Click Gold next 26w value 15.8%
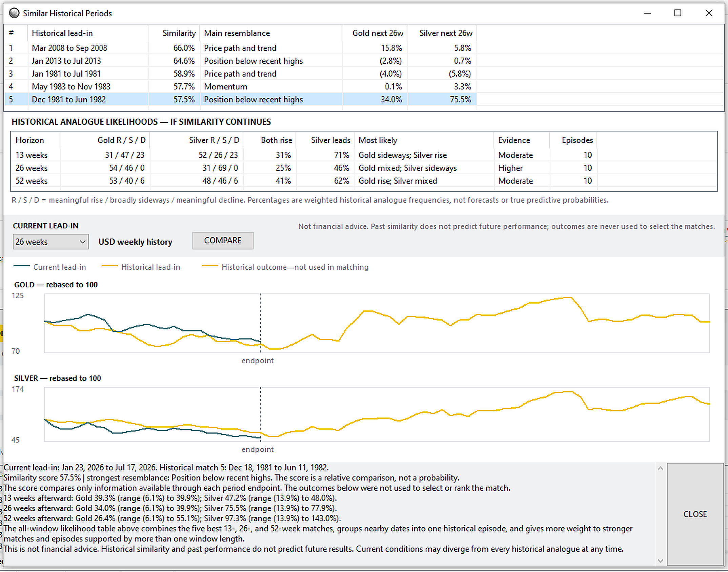728x572 pixels. [x=391, y=48]
